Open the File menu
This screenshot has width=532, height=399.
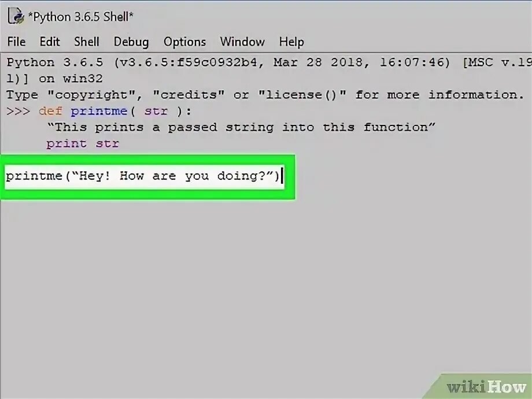coord(16,42)
